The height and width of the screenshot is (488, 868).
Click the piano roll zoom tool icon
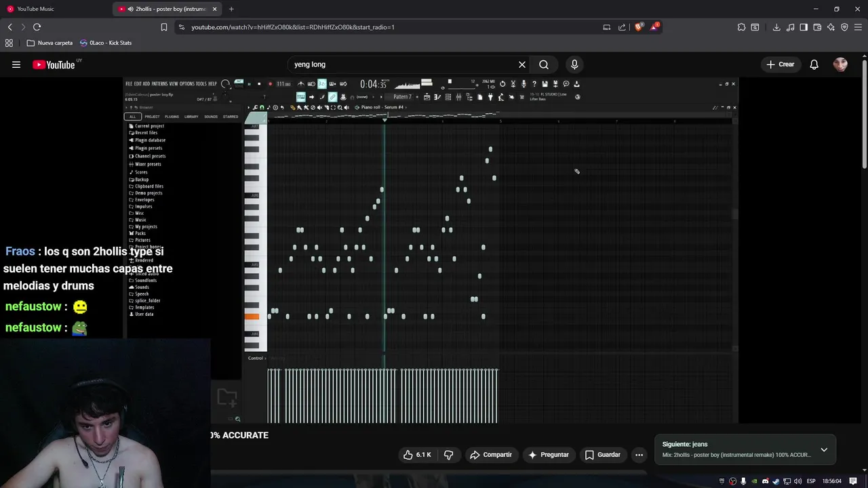pos(340,107)
